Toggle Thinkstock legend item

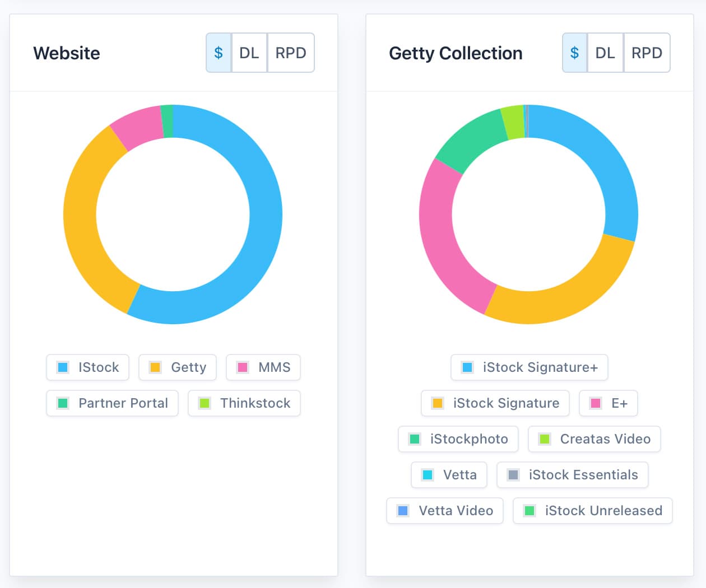click(244, 403)
